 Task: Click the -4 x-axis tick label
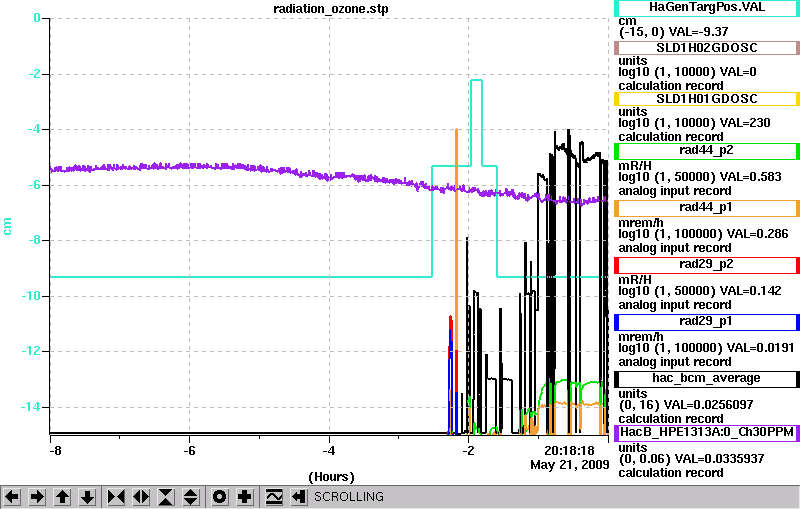(x=329, y=451)
